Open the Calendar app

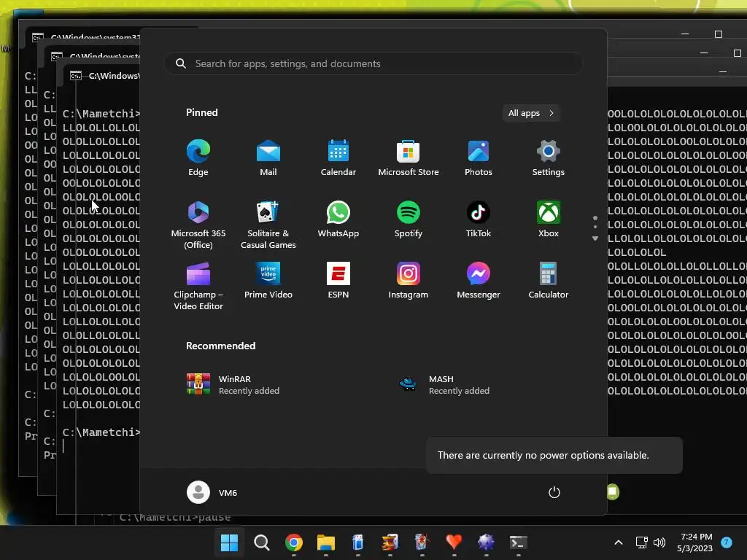point(338,158)
